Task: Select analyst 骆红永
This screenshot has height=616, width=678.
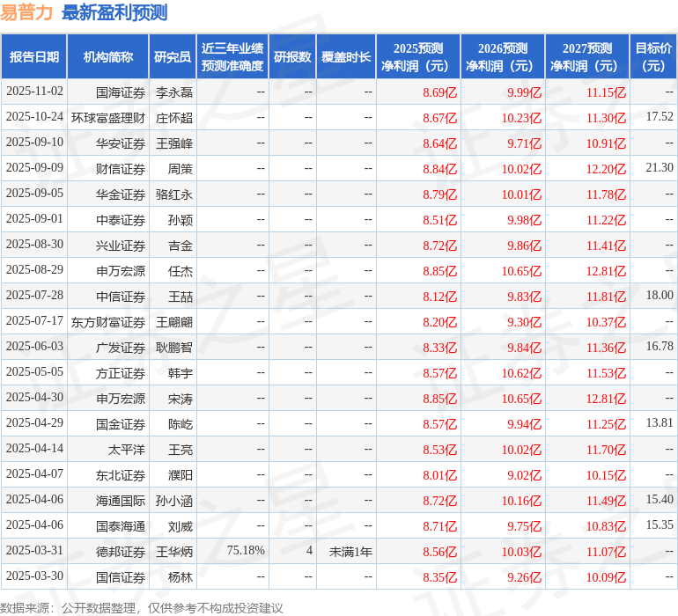Action: click(x=174, y=194)
